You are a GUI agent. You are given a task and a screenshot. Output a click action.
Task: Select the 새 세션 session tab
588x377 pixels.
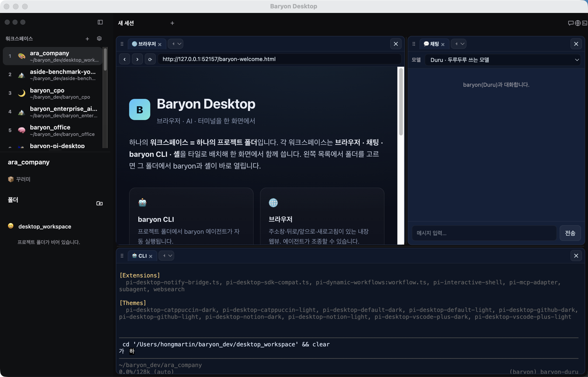coord(126,23)
